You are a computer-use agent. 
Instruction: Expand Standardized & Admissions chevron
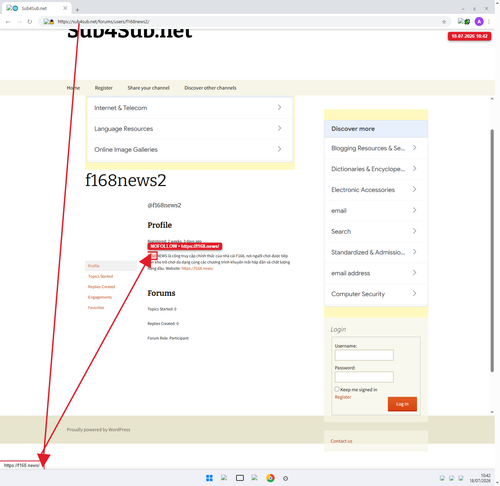coord(414,252)
